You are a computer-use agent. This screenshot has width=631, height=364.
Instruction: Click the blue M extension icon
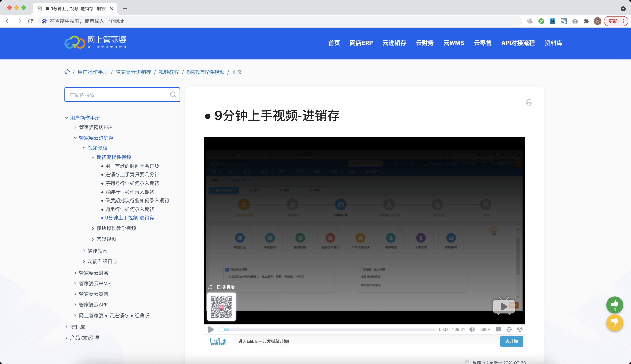click(x=552, y=21)
